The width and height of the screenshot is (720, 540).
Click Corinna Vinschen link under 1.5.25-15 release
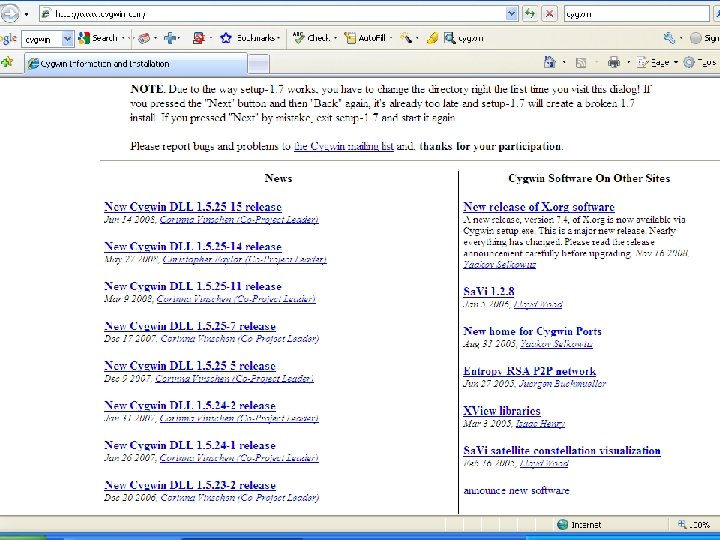tap(239, 219)
